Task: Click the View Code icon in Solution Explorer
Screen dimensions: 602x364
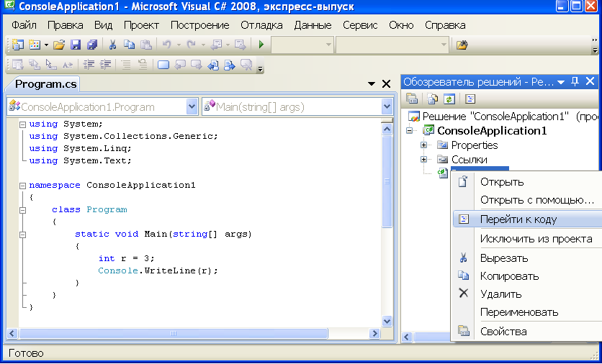Action: 470,99
